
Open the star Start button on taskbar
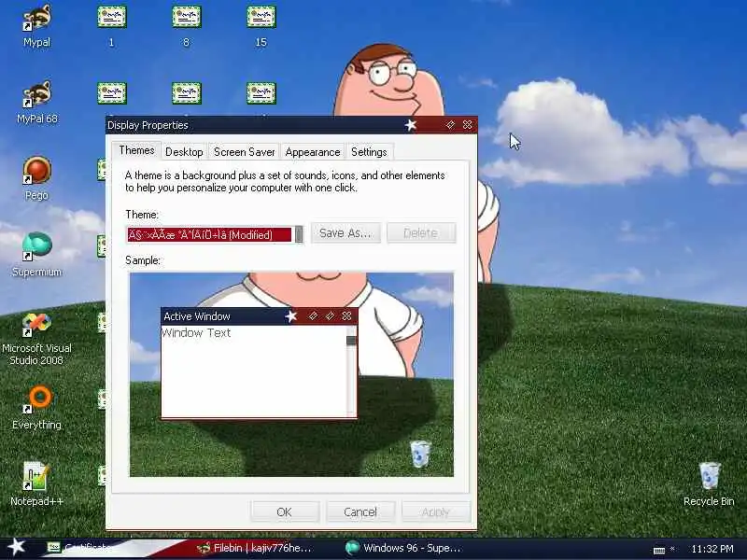(x=17, y=547)
